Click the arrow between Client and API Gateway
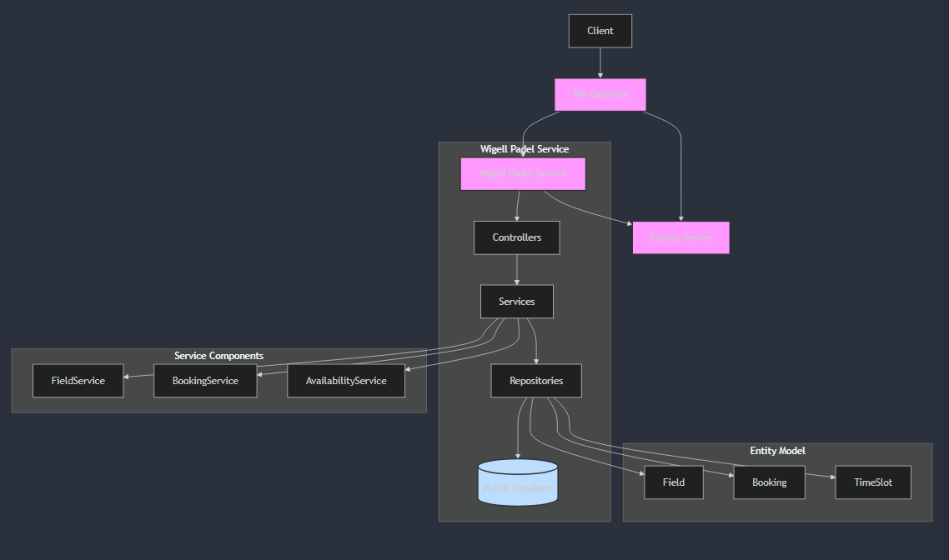The width and height of the screenshot is (949, 560). pyautogui.click(x=600, y=62)
